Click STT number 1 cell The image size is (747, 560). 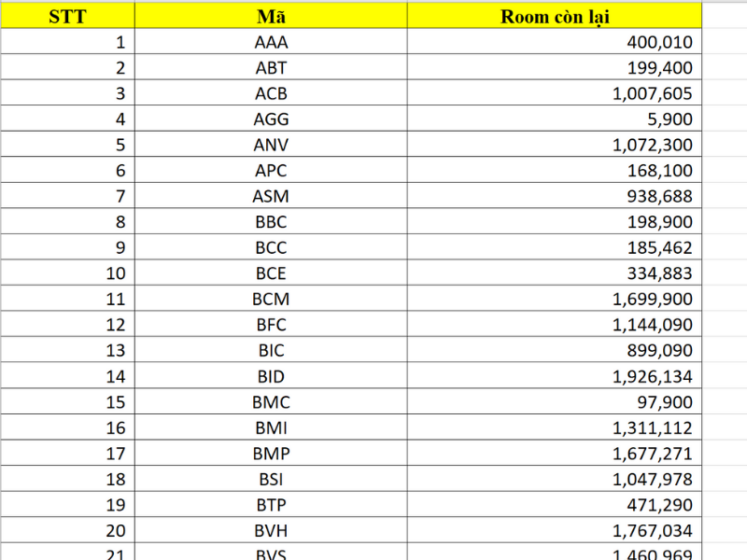67,42
